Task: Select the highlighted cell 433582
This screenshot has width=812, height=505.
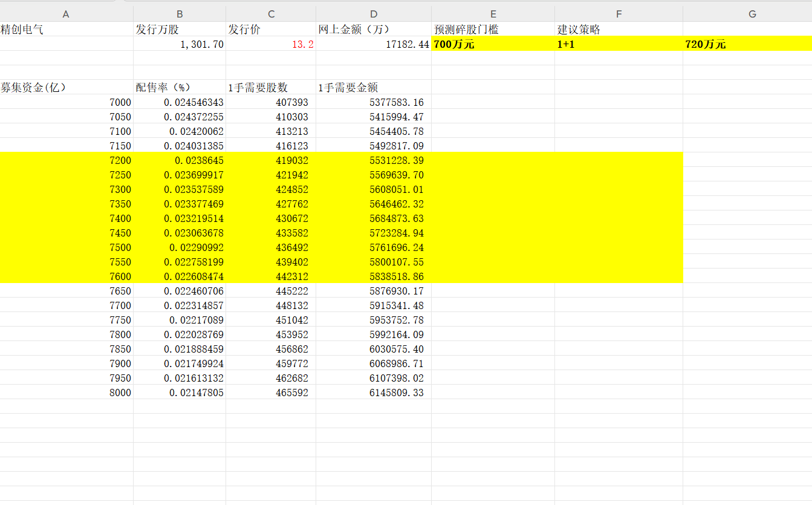Action: pyautogui.click(x=271, y=232)
